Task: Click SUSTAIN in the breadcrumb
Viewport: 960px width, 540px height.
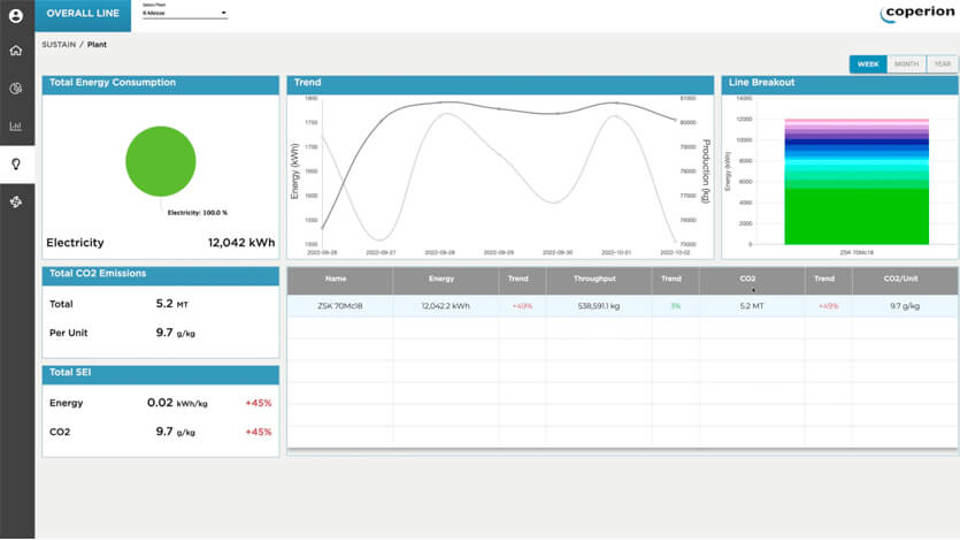Action: click(x=58, y=45)
